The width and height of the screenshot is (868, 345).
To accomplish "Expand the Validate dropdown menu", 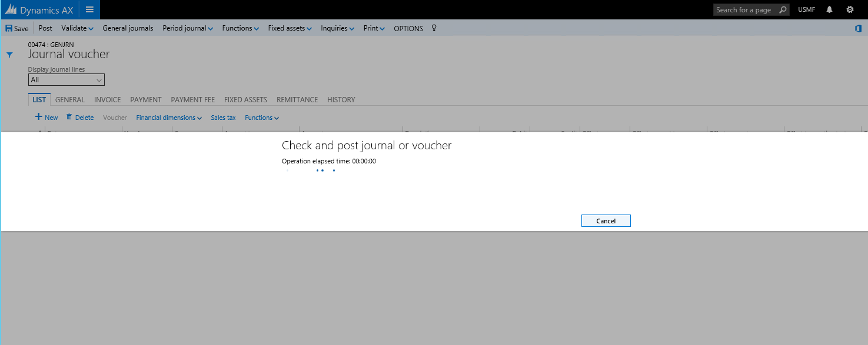I will click(77, 28).
